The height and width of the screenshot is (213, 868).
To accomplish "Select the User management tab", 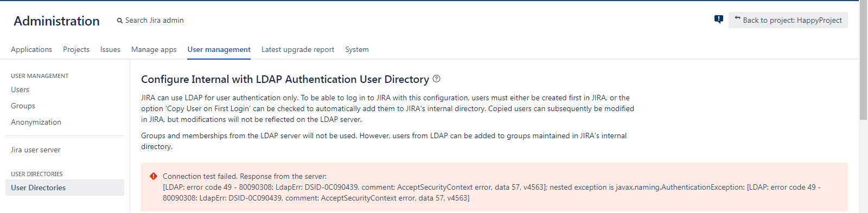I will click(219, 49).
